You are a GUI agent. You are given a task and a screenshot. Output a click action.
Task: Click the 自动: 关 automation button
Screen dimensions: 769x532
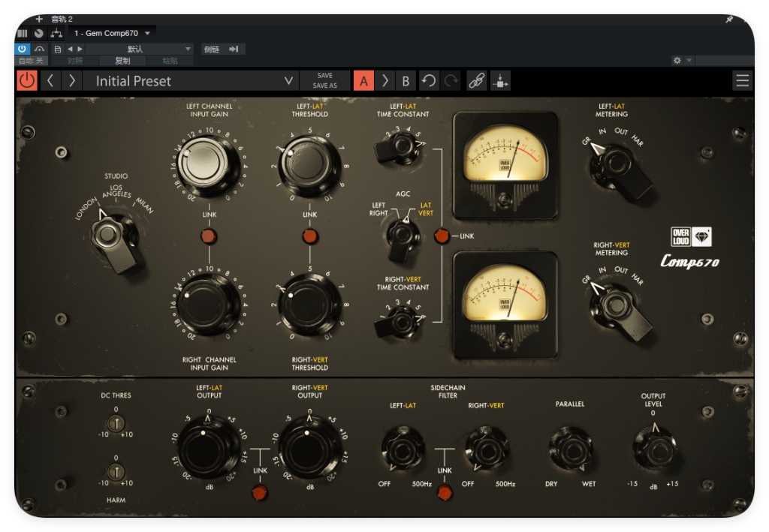click(x=30, y=61)
